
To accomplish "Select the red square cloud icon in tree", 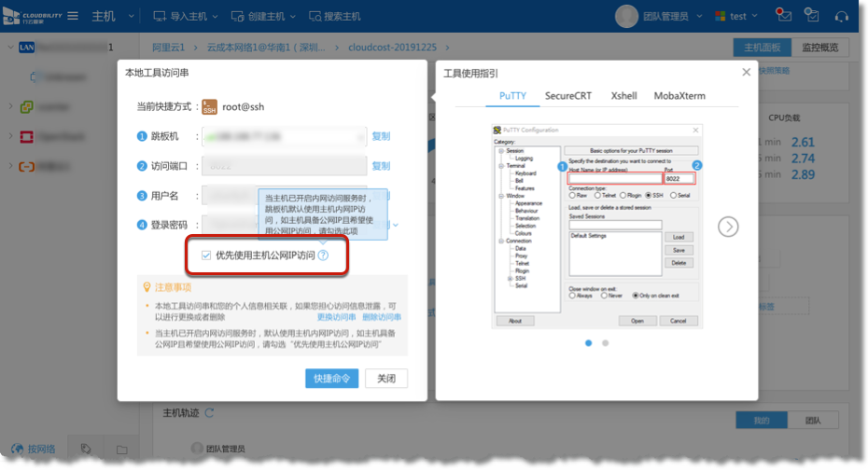I will pyautogui.click(x=26, y=136).
